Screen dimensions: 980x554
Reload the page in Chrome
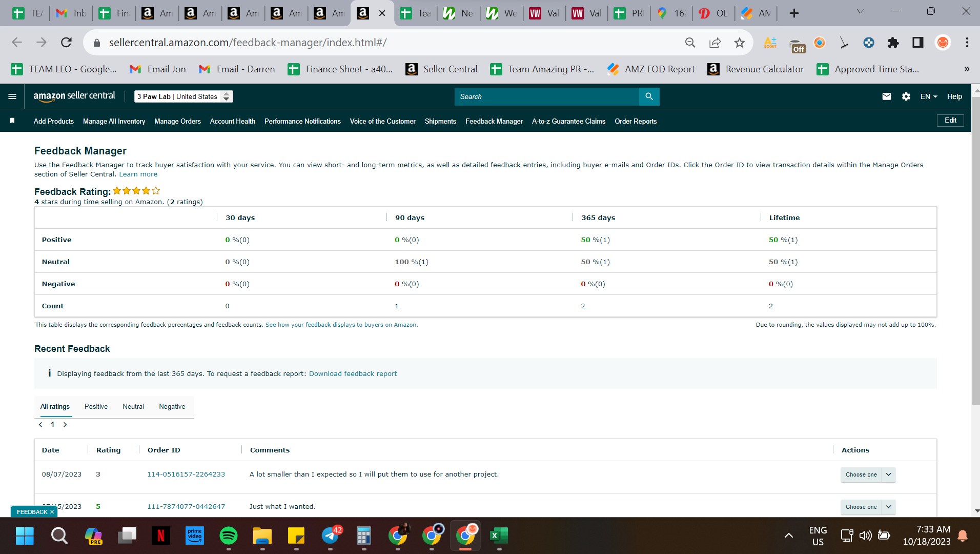[66, 43]
